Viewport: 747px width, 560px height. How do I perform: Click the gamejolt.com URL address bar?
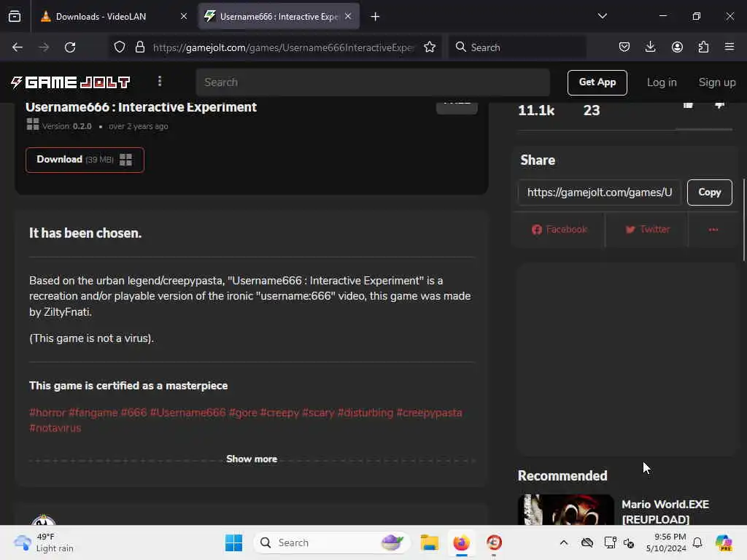[284, 47]
